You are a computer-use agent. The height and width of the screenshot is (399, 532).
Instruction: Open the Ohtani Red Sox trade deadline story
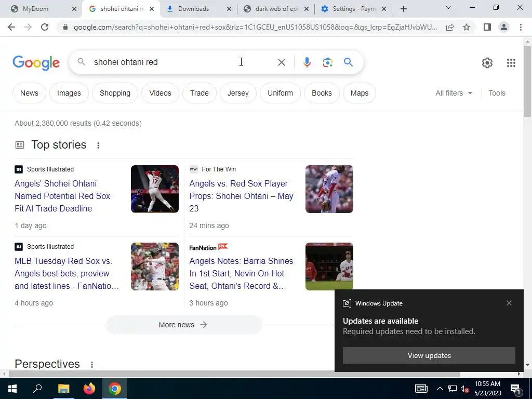point(62,196)
